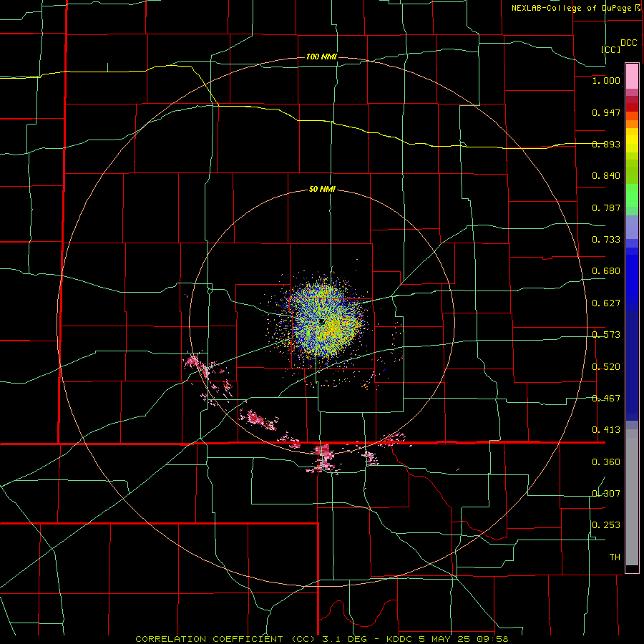The image size is (644, 644).
Task: Select the 0.893 scale value
Action: tap(606, 144)
